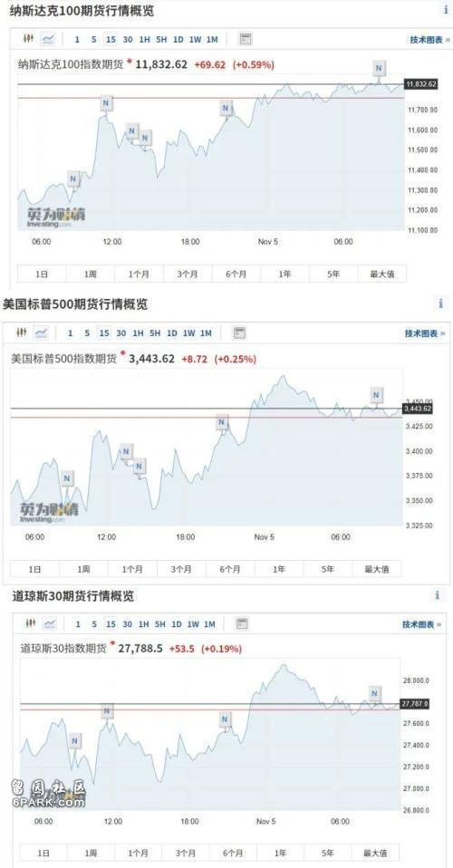
Task: Click top-right N news marker on Nasdaq 100 chart
Action: [379, 68]
